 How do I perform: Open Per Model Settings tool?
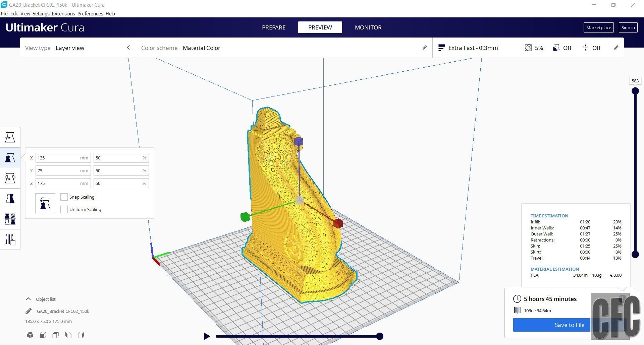(10, 219)
